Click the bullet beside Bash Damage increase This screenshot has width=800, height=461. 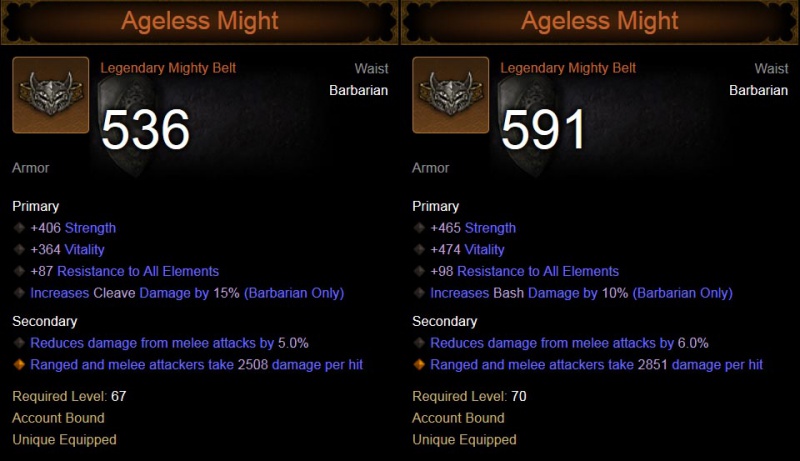pos(419,294)
